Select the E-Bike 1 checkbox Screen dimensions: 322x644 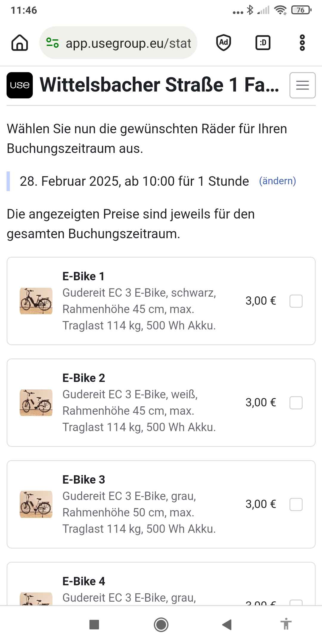coord(296,301)
